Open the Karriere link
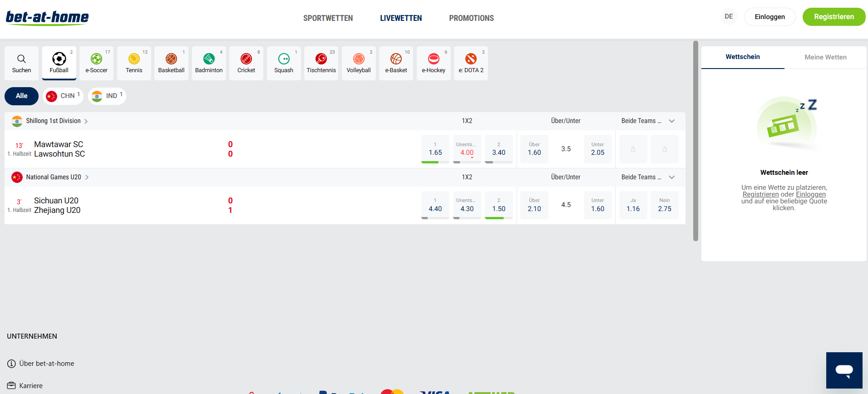 pyautogui.click(x=31, y=386)
